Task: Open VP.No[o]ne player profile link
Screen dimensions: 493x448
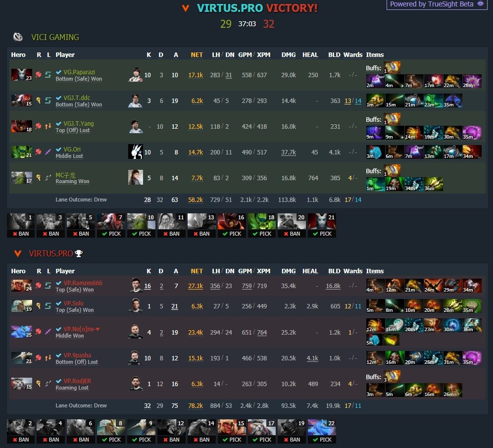Action: coord(82,329)
